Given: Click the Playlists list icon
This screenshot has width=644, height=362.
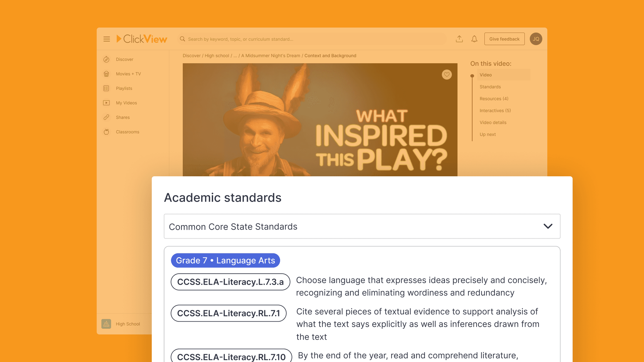Looking at the screenshot, I should 106,88.
